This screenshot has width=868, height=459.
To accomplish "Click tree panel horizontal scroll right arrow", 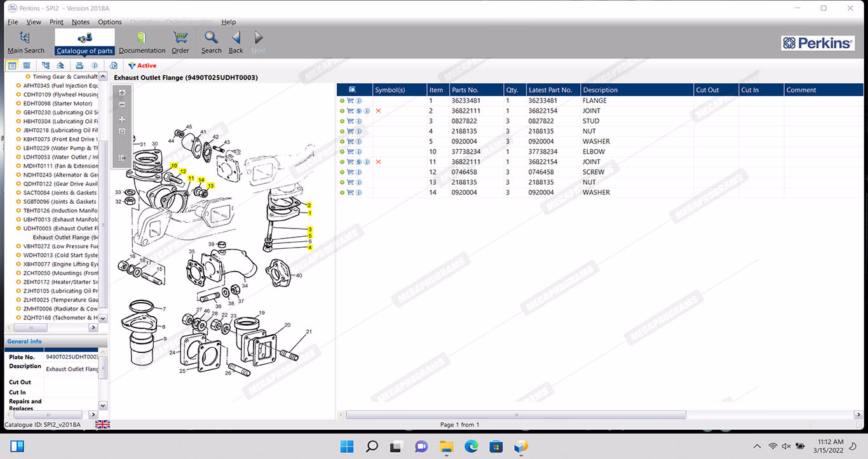I will point(93,328).
